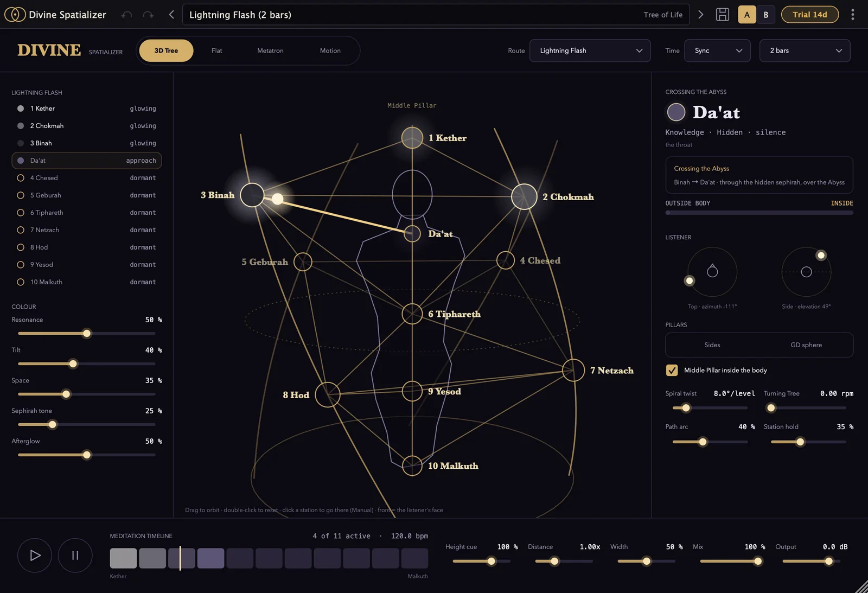
Task: Select the Hod node in tree
Action: coord(328,394)
